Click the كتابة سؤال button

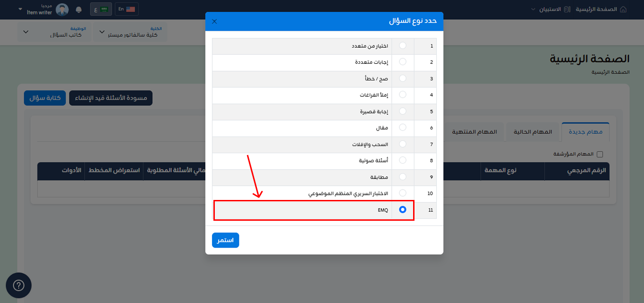pos(45,98)
